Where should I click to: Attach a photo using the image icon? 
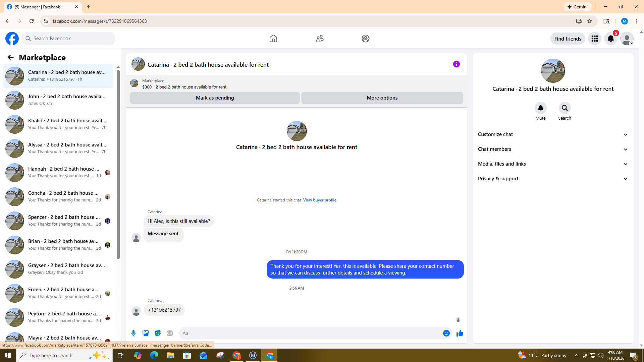tap(146, 333)
